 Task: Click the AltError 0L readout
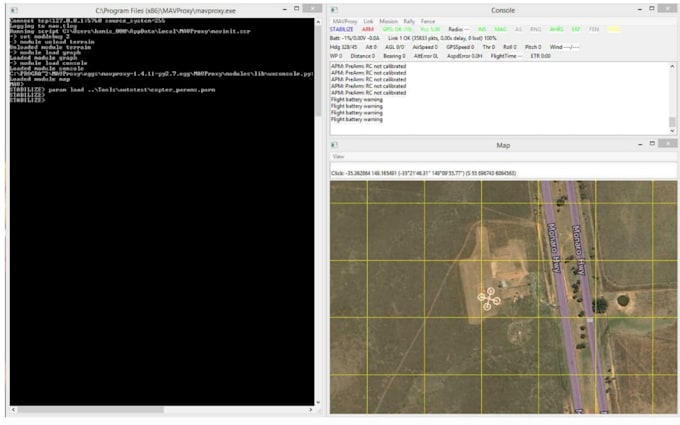pyautogui.click(x=426, y=56)
